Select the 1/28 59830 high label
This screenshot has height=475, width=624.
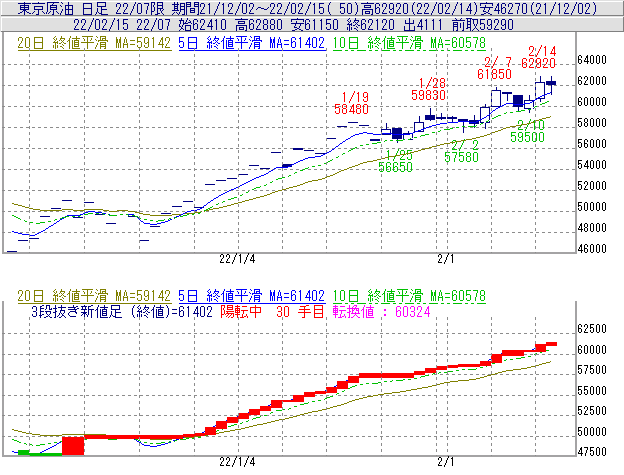click(429, 89)
